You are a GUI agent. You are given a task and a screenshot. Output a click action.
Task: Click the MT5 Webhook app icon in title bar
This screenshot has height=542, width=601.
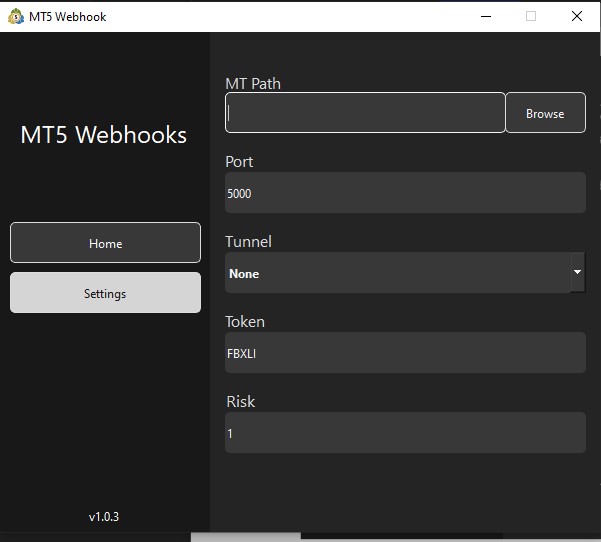coord(16,16)
